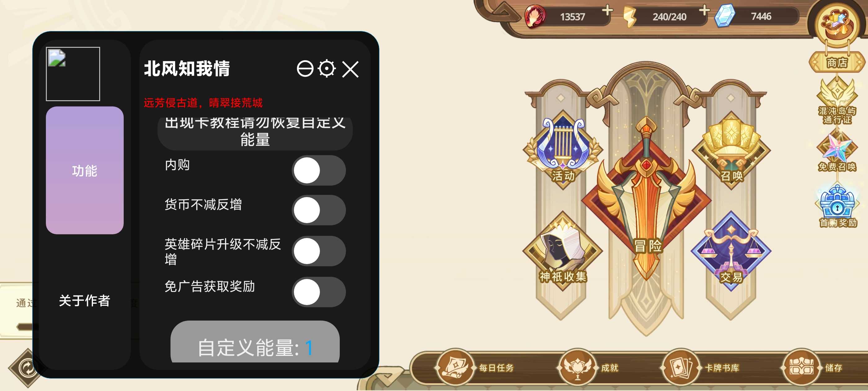Enable 免广告获取奖励 toggle
Viewport: 868px width, 391px height.
tap(318, 292)
